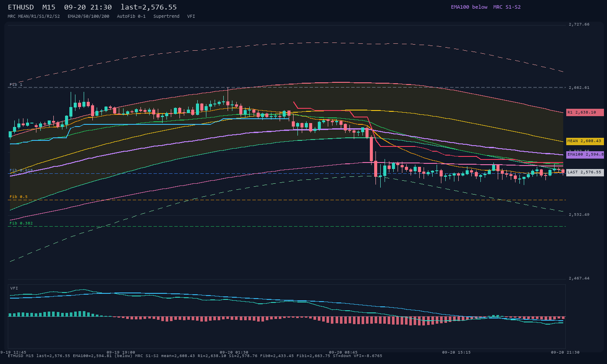Click the 2,532.49 price axis label
The height and width of the screenshot is (364, 607).
[579, 215]
